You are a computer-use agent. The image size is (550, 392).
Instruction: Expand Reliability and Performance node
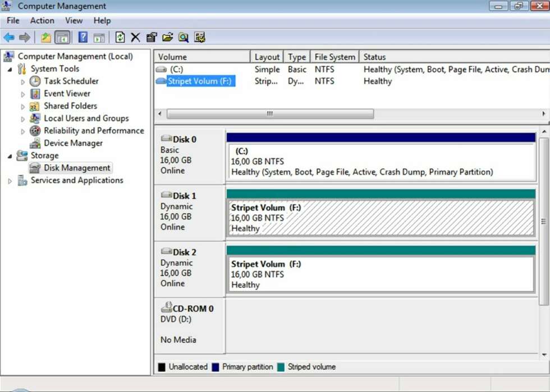tap(23, 131)
